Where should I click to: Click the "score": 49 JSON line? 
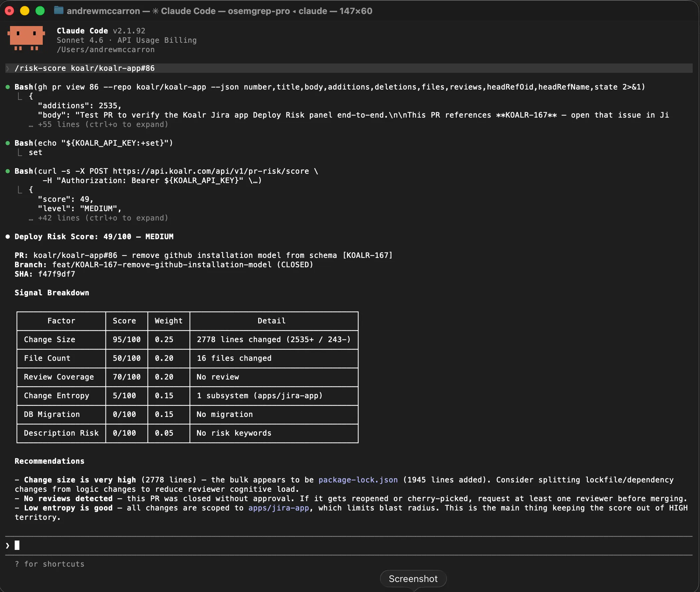pyautogui.click(x=66, y=199)
